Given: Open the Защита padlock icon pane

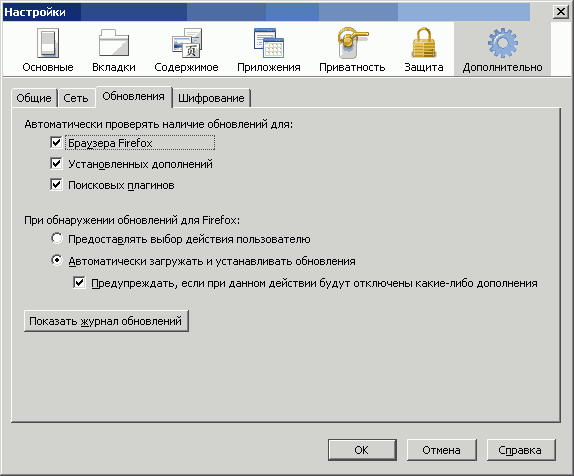Looking at the screenshot, I should [424, 44].
